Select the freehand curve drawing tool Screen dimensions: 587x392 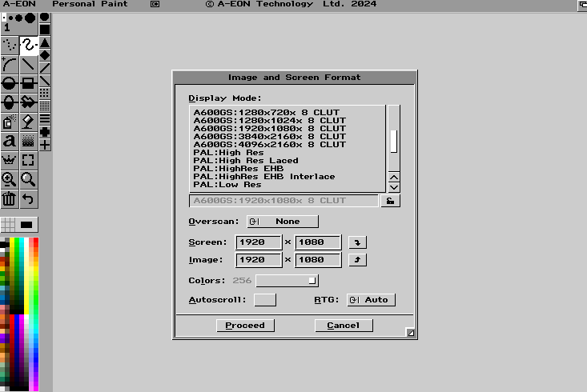29,45
